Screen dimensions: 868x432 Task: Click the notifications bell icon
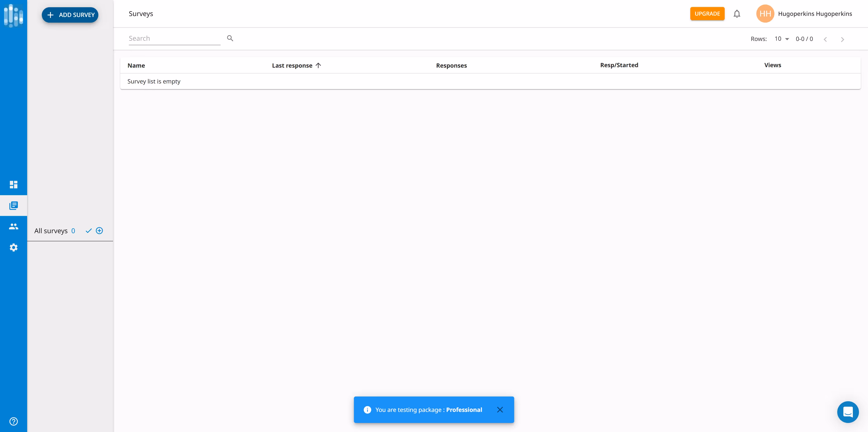tap(737, 14)
